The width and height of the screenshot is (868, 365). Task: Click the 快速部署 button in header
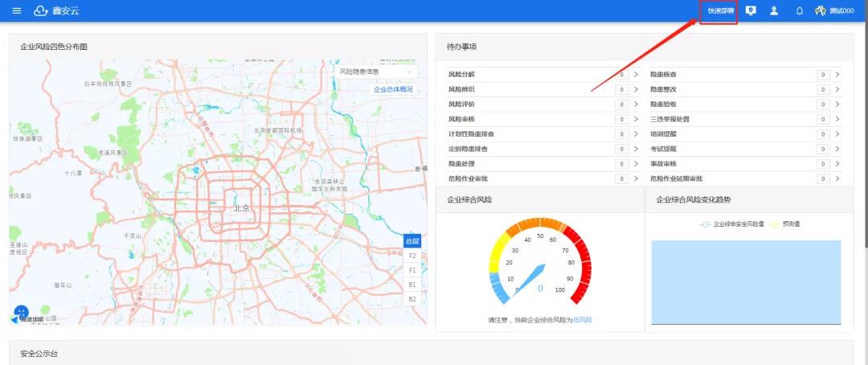coord(719,11)
